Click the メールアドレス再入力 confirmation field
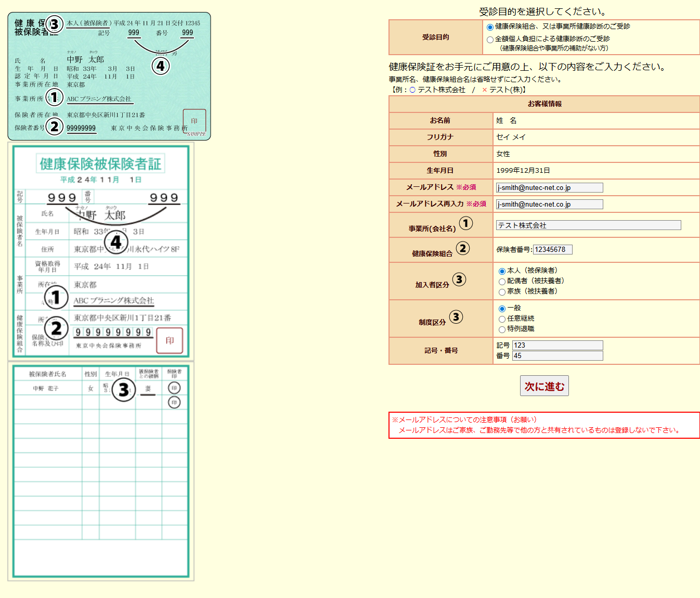Image resolution: width=700 pixels, height=598 pixels. pyautogui.click(x=549, y=205)
